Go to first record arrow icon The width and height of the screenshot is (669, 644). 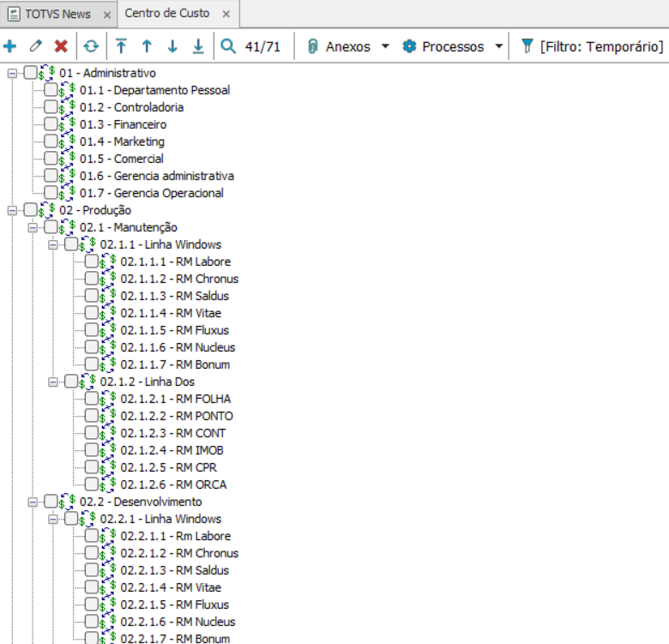pos(121,46)
